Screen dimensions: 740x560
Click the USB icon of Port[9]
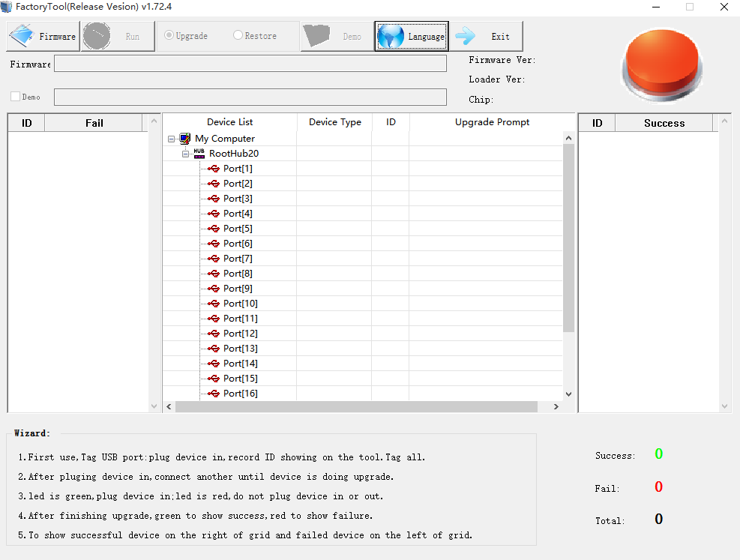coord(214,289)
